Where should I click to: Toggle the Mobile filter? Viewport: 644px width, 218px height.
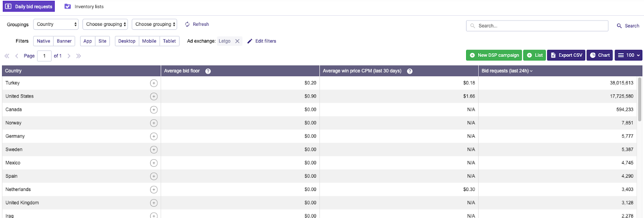[x=149, y=41]
